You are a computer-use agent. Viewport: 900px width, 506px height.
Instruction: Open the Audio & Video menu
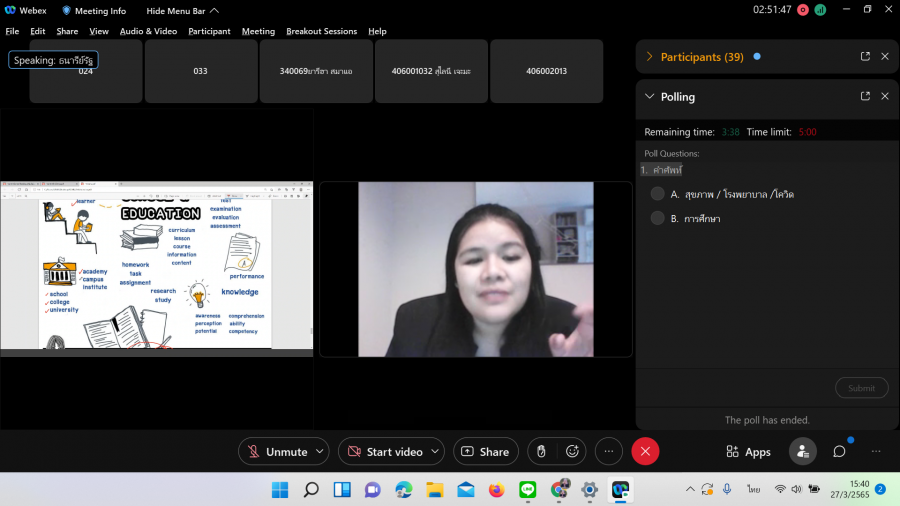click(x=148, y=31)
